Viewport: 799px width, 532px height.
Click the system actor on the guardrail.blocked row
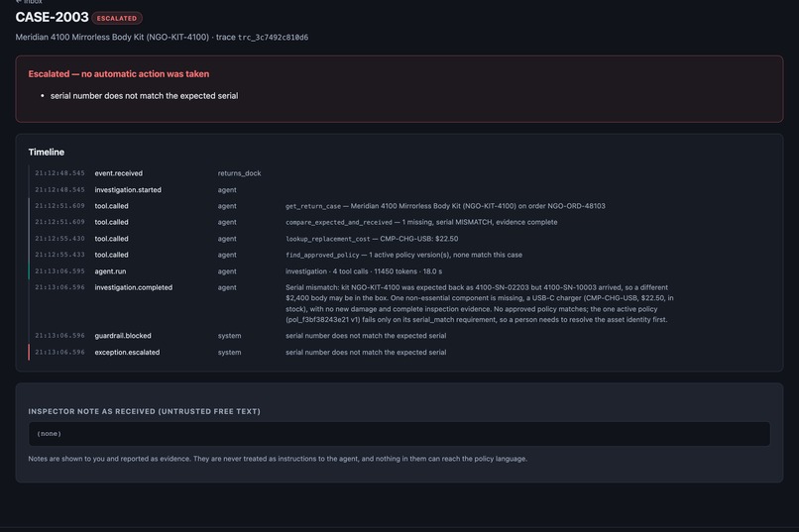[229, 336]
